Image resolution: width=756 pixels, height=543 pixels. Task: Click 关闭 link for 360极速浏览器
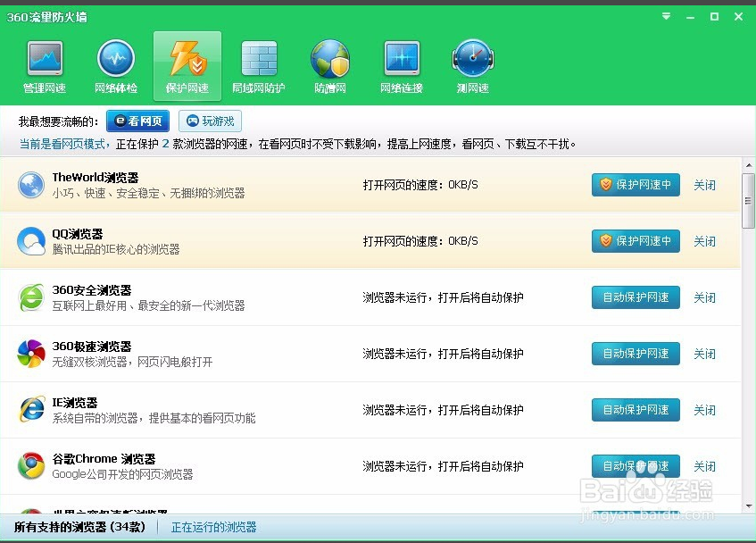click(704, 354)
